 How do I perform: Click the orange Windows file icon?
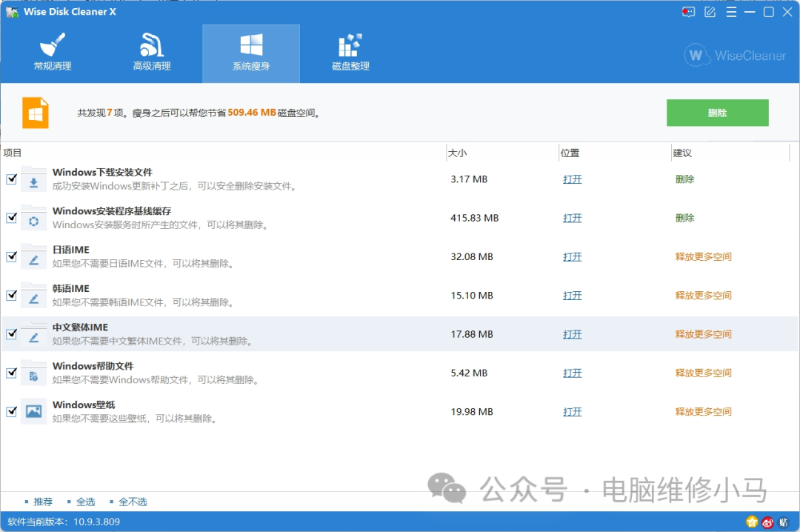pyautogui.click(x=36, y=113)
